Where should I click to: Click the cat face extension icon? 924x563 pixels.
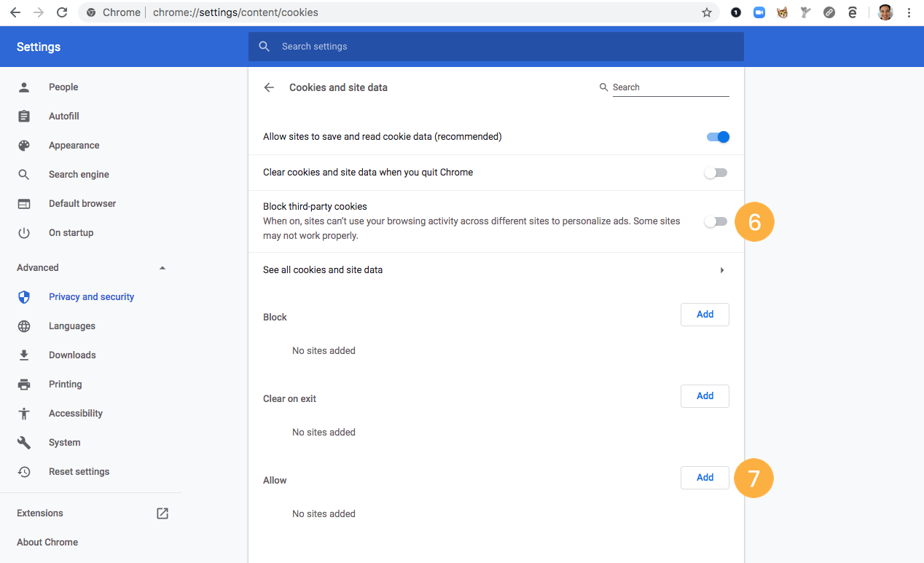782,12
